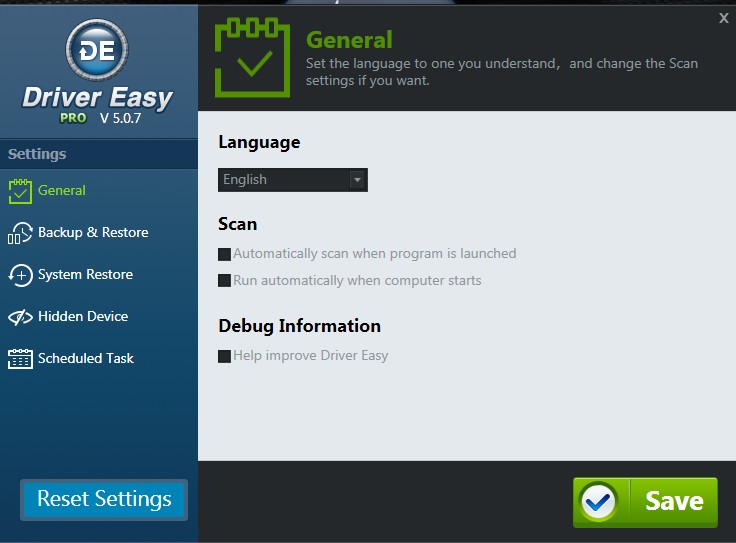The height and width of the screenshot is (543, 736).
Task: Click the version text V 5.0.7
Action: (x=120, y=118)
